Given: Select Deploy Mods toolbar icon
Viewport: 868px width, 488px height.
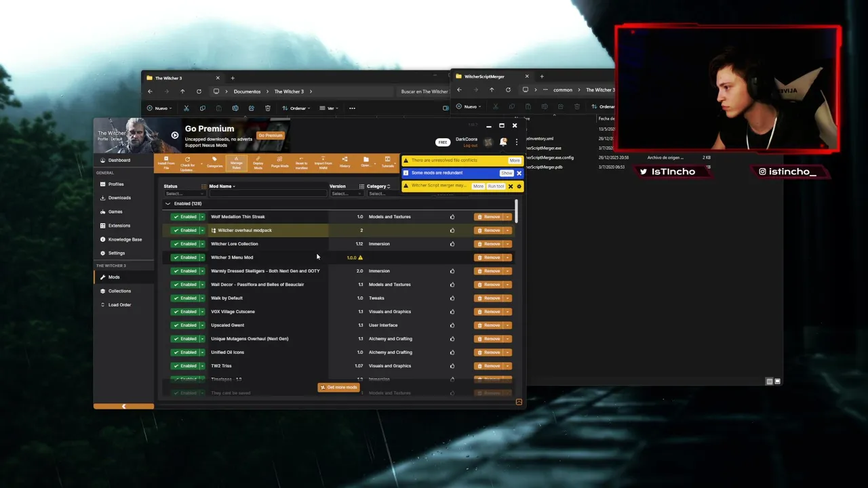Looking at the screenshot, I should click(258, 163).
